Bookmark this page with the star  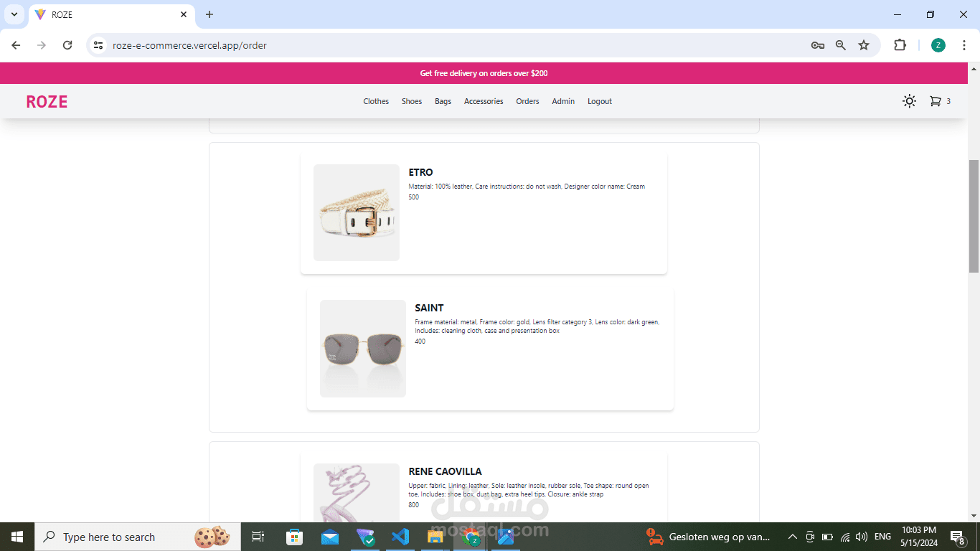[864, 45]
